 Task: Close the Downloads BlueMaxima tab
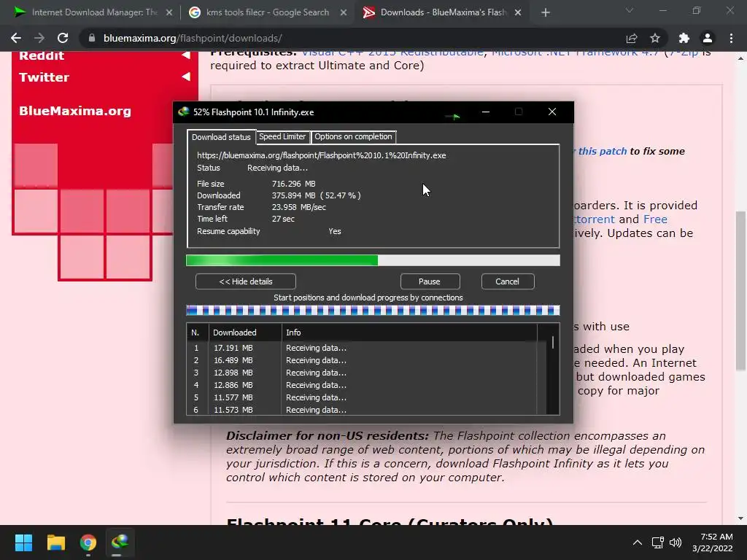pos(518,13)
